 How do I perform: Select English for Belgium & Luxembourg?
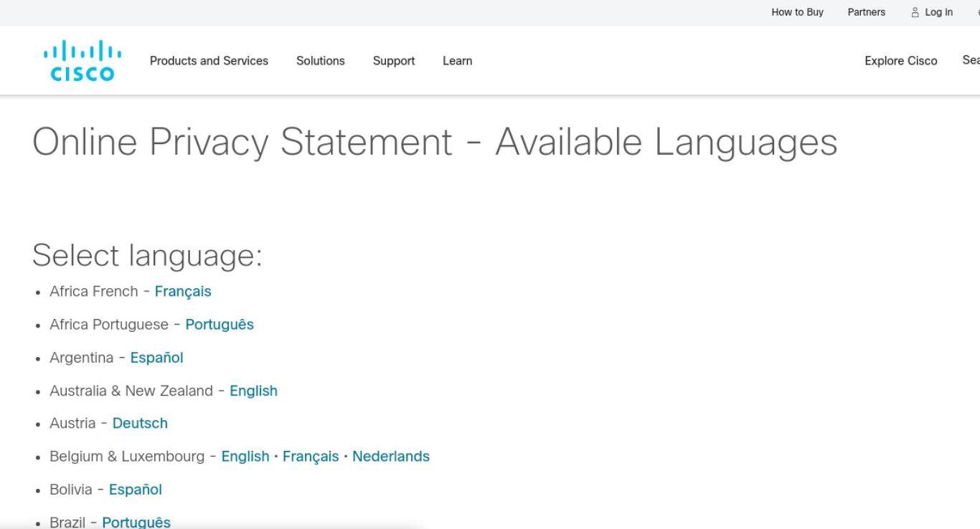(x=245, y=457)
